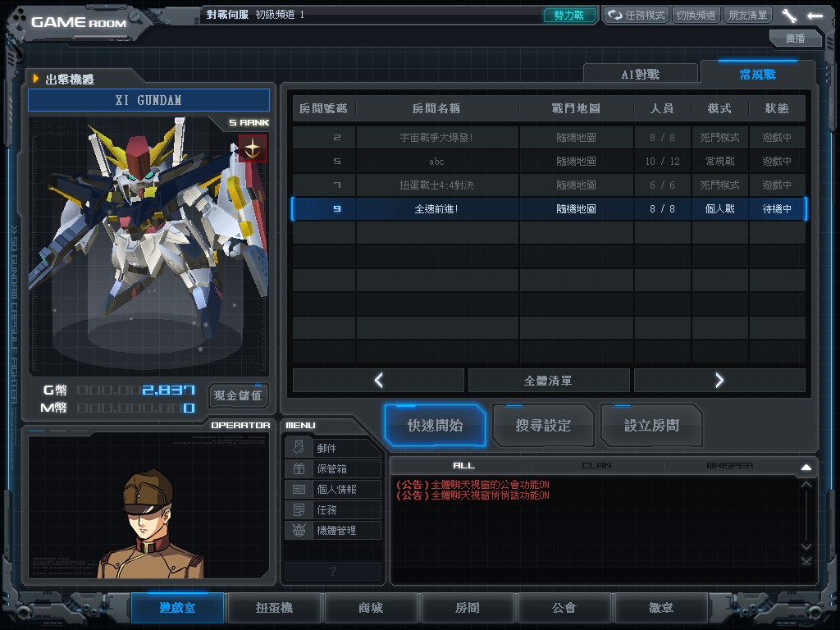Toggle 任務模式 mission mode
Screen dimensions: 840x630
(x=636, y=16)
